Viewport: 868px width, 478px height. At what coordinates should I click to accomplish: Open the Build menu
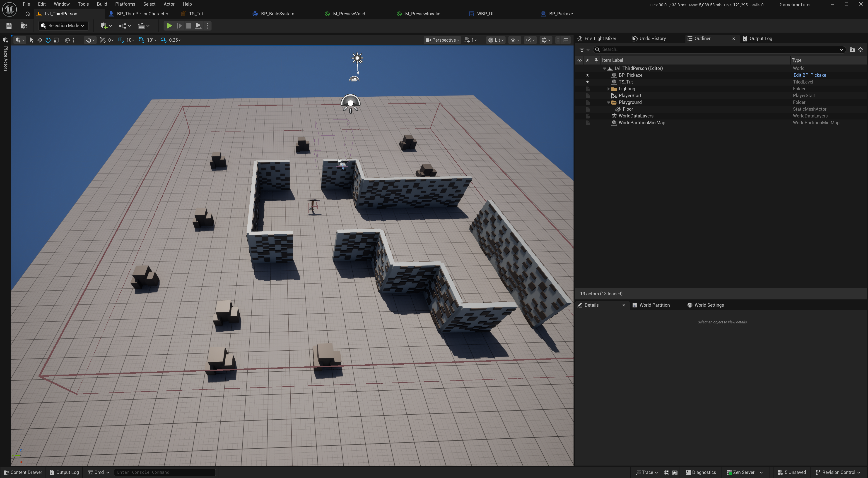point(102,4)
